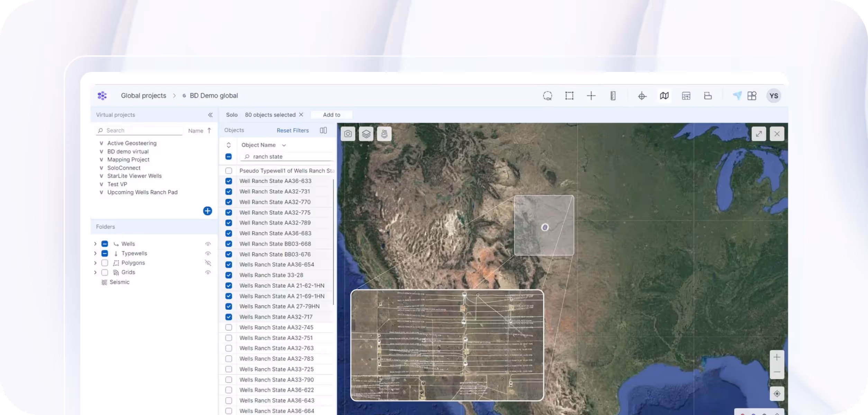This screenshot has width=868, height=415.
Task: Check Wells Ranch State AA32-745
Action: [229, 328]
